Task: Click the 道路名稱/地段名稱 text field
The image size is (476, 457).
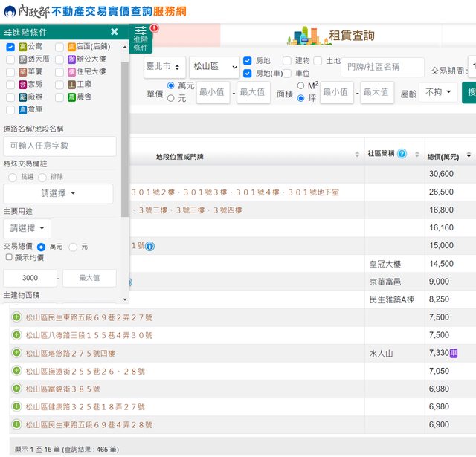Action: (59, 146)
